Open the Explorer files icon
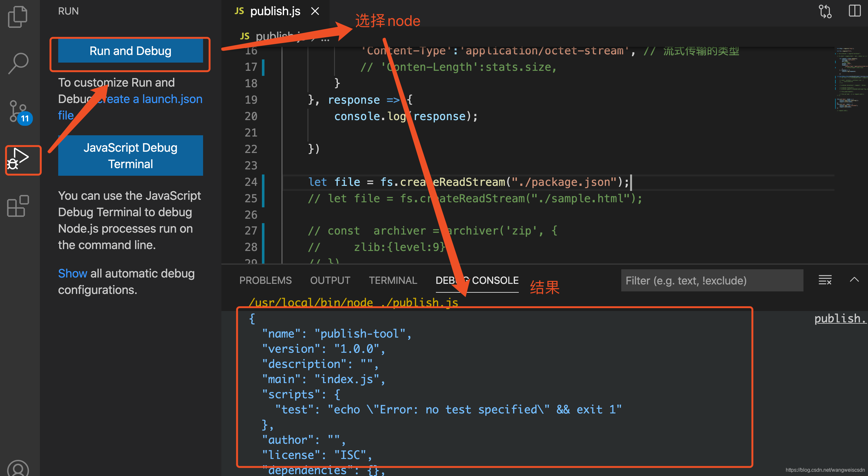Image resolution: width=868 pixels, height=476 pixels. click(18, 17)
